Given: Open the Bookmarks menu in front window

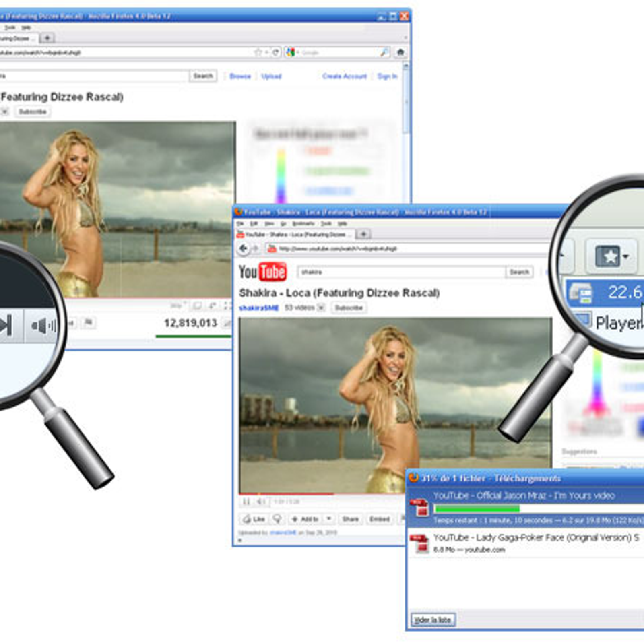Looking at the screenshot, I should 303,223.
